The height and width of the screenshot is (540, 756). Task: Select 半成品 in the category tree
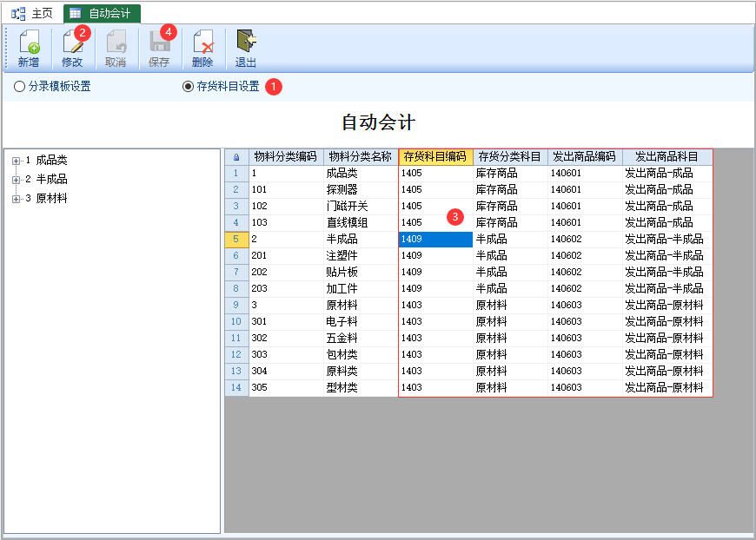pyautogui.click(x=51, y=179)
